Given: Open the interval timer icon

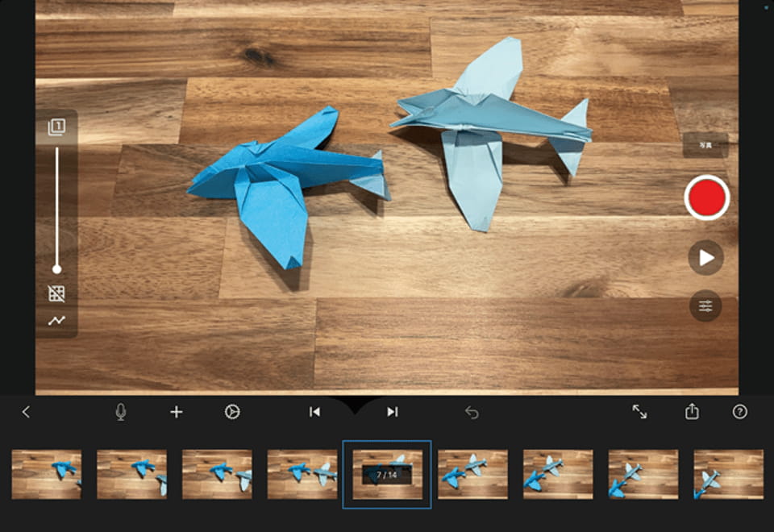Looking at the screenshot, I should (x=232, y=412).
